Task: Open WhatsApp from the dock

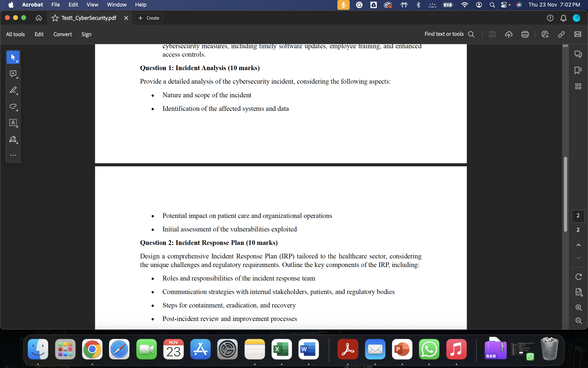Action: pyautogui.click(x=429, y=349)
